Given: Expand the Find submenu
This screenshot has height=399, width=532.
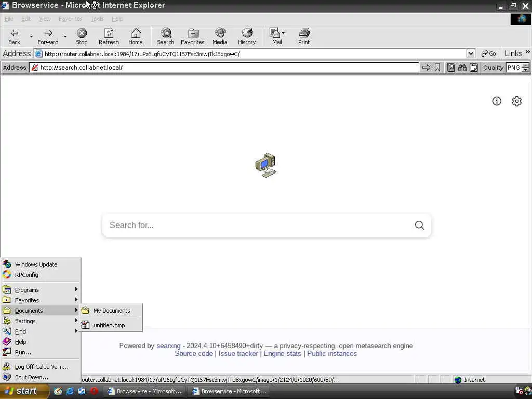Looking at the screenshot, I should tap(41, 331).
